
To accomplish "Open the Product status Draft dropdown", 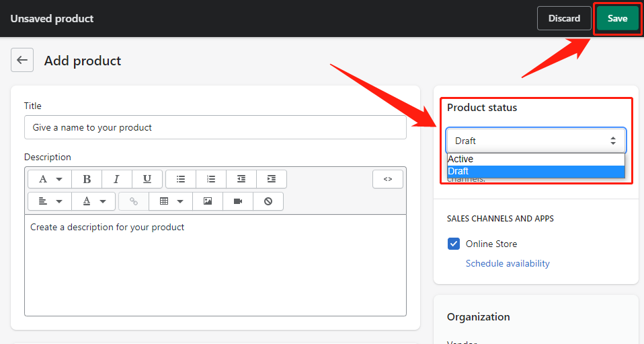I will tap(536, 141).
